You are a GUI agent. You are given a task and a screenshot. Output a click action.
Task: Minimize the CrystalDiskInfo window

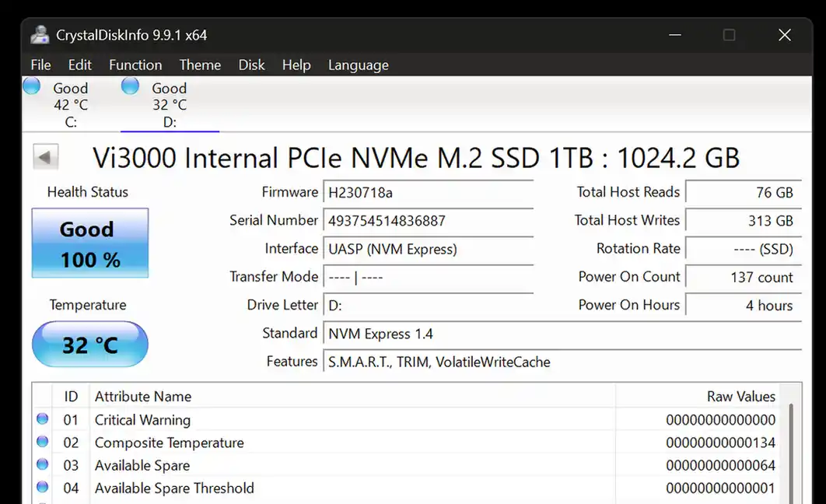click(675, 35)
